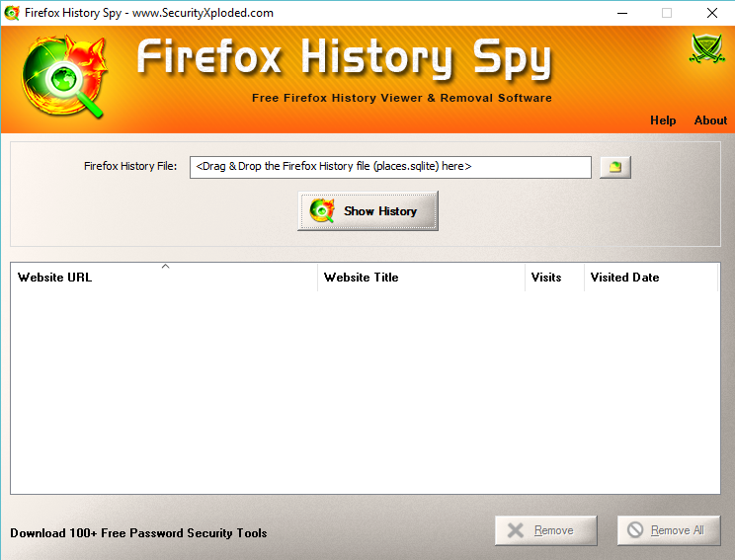Sort by Website Title column header
The height and width of the screenshot is (560, 735).
421,277
